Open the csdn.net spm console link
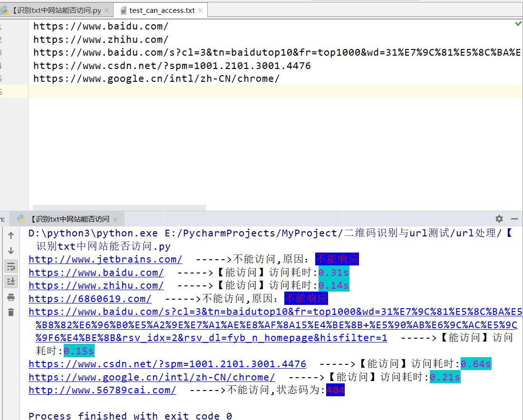This screenshot has width=523, height=420. coord(167,364)
